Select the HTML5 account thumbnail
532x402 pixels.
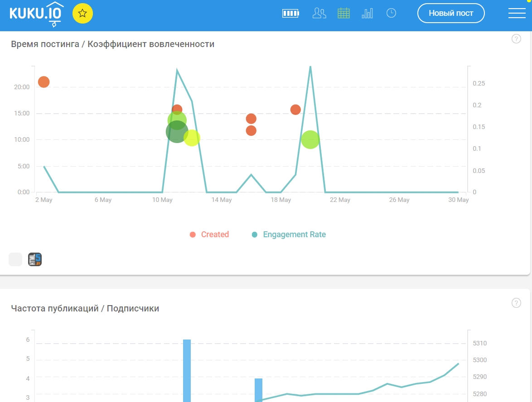pos(35,259)
